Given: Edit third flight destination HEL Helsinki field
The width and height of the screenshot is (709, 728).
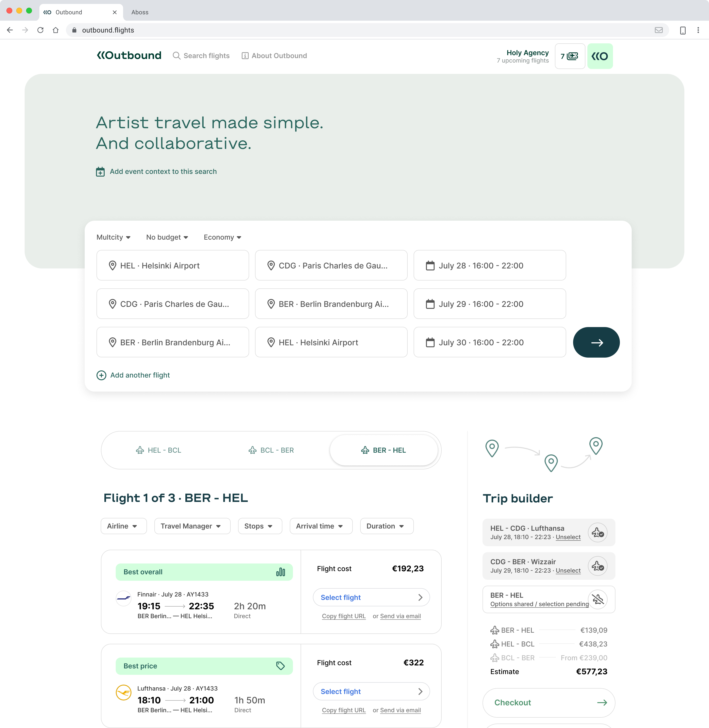Looking at the screenshot, I should [x=331, y=342].
